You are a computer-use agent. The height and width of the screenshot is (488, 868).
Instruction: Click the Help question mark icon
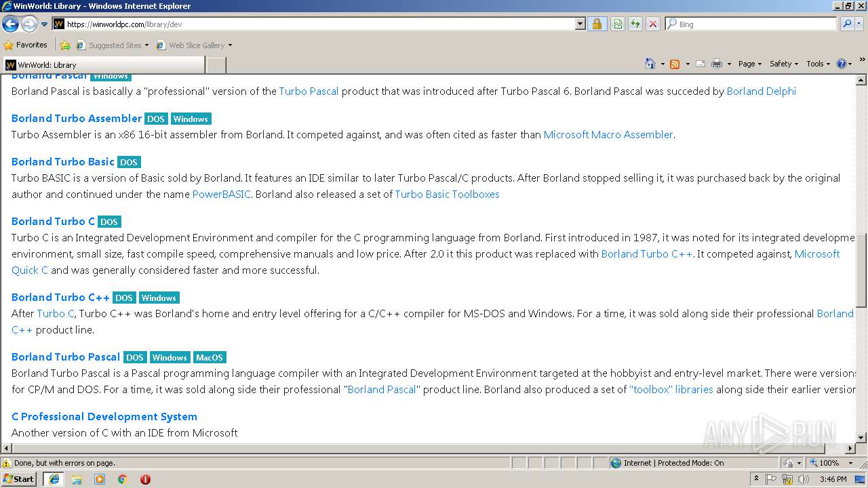(841, 64)
